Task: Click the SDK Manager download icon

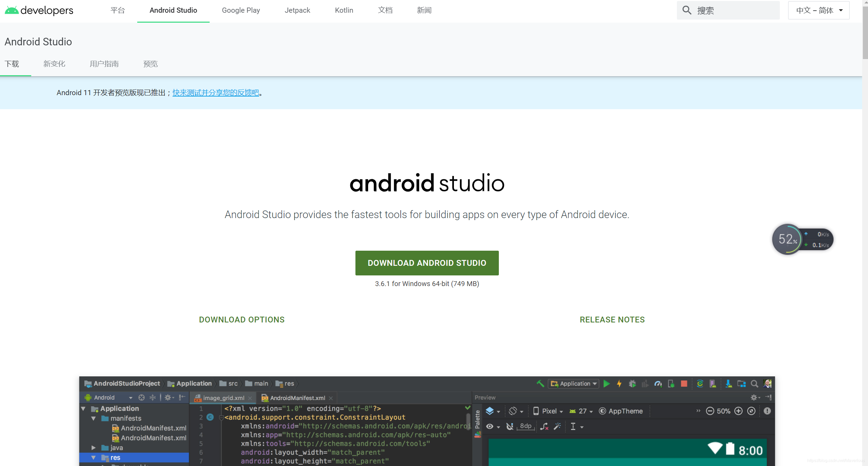Action: pos(728,384)
